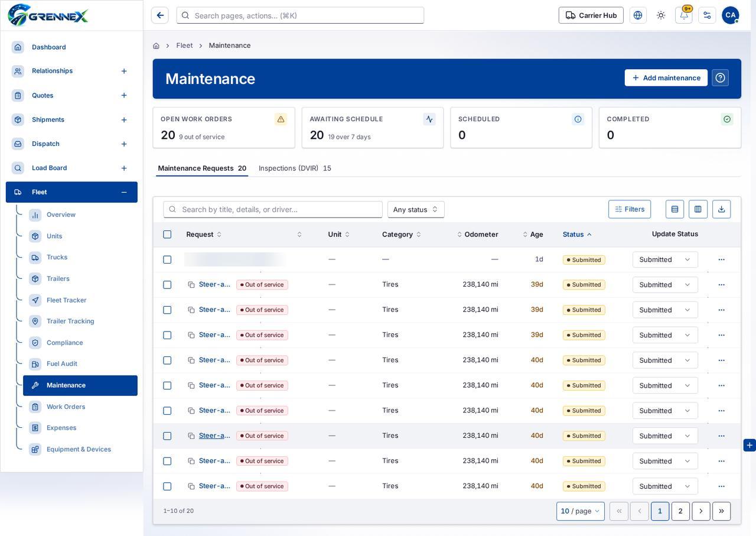Click the help question-mark icon in Maintenance banner
The height and width of the screenshot is (536, 756).
[x=720, y=78]
